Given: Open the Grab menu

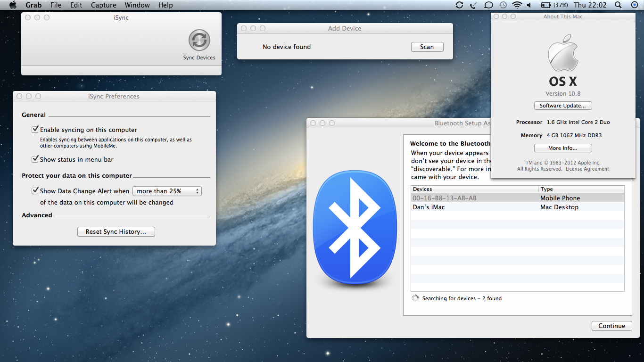Looking at the screenshot, I should click(33, 5).
